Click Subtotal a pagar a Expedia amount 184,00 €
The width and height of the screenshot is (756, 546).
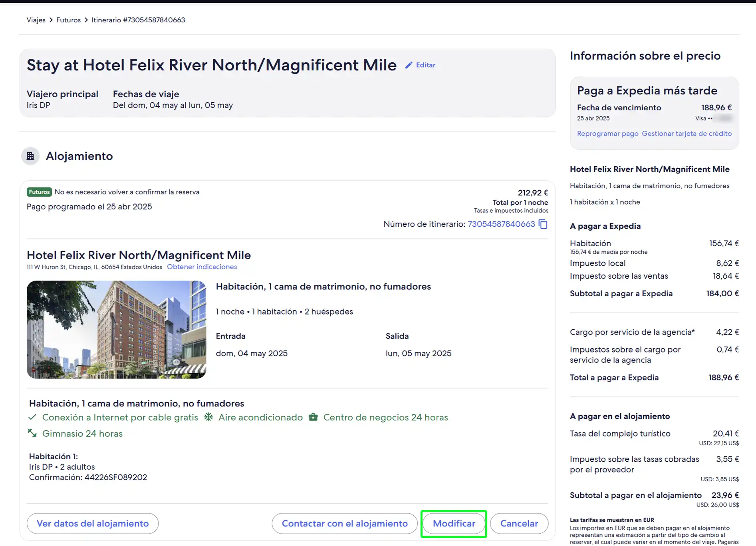(x=722, y=293)
